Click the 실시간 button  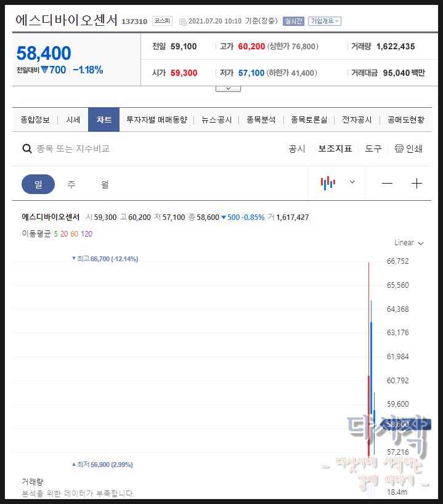coord(293,21)
